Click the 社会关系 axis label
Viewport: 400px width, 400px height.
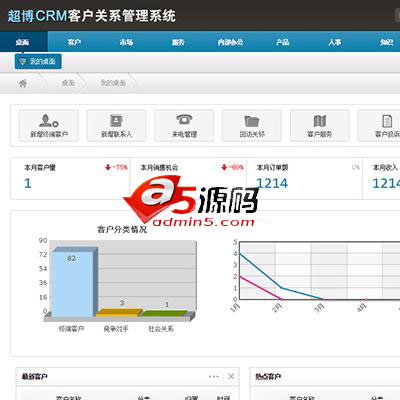pos(161,329)
